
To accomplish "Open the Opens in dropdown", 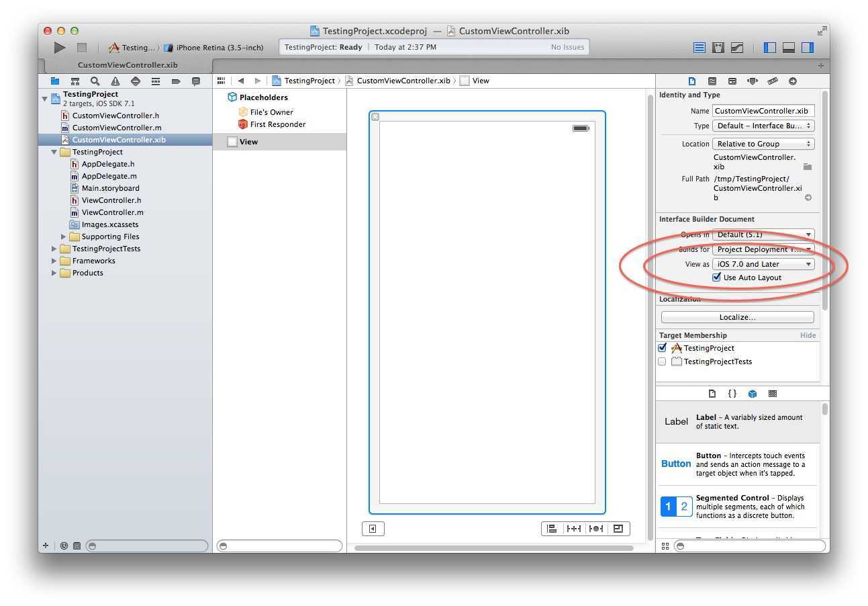I will click(763, 234).
